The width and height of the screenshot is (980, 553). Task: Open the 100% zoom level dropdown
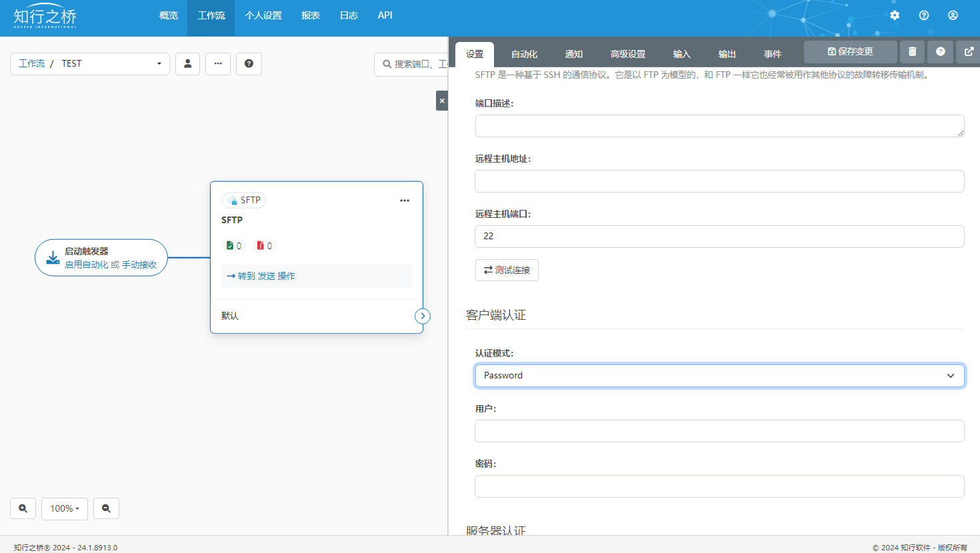click(x=65, y=508)
